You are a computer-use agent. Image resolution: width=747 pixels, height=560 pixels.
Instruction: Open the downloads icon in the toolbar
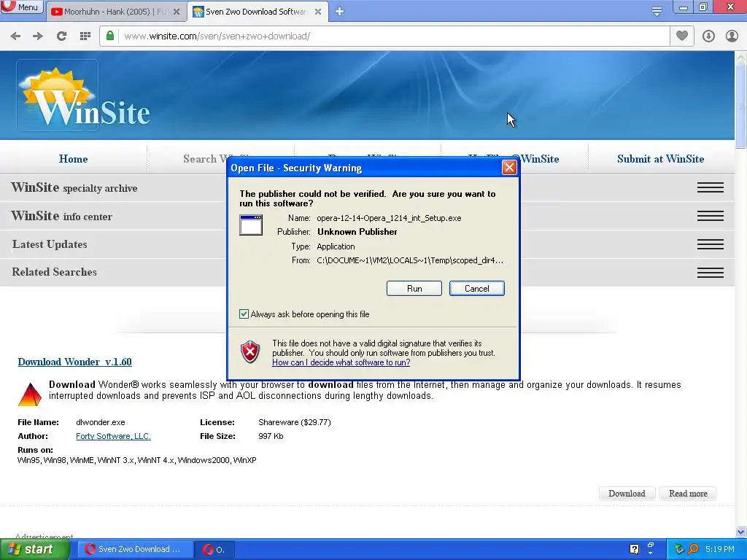click(708, 36)
